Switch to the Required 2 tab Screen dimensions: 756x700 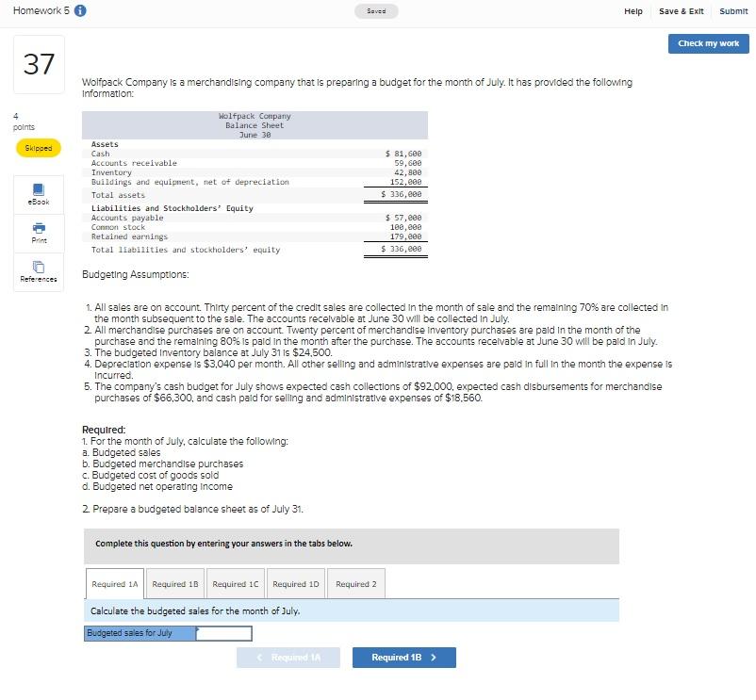tap(355, 584)
